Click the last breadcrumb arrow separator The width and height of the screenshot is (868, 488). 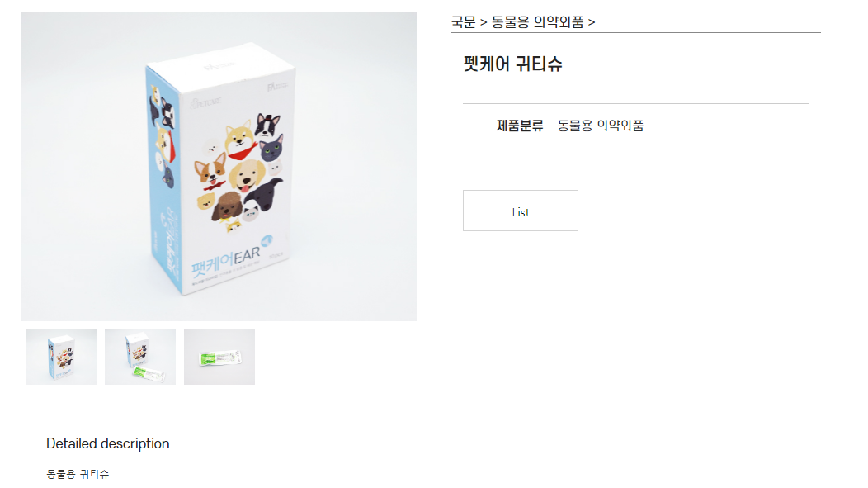[x=592, y=23]
